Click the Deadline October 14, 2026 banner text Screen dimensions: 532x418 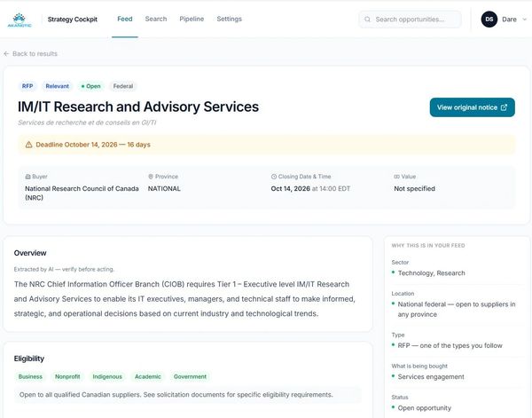click(x=93, y=145)
